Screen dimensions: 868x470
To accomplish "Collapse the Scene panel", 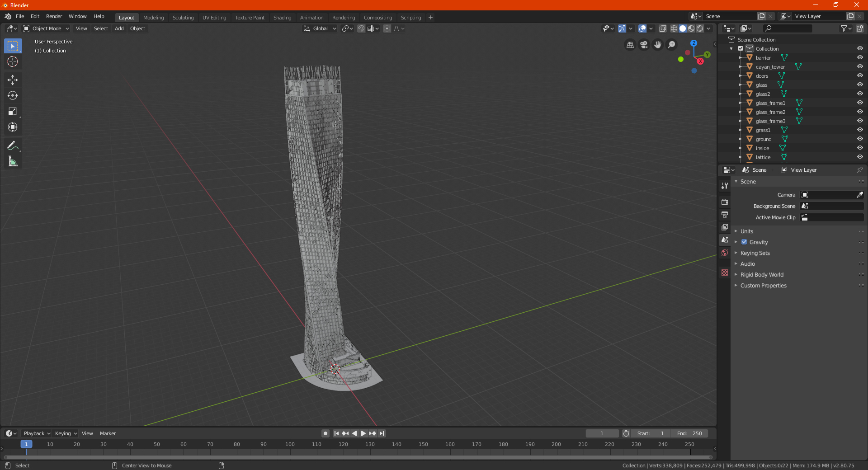I will click(x=748, y=181).
